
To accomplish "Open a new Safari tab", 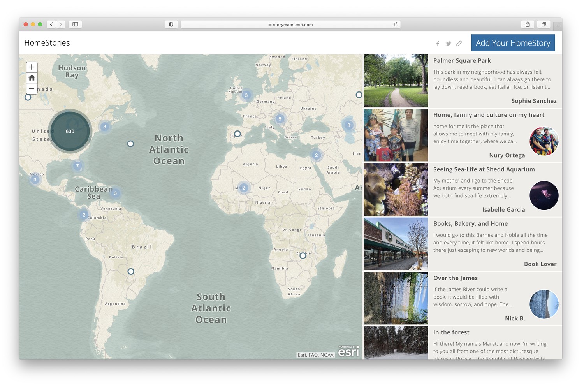I will 558,26.
